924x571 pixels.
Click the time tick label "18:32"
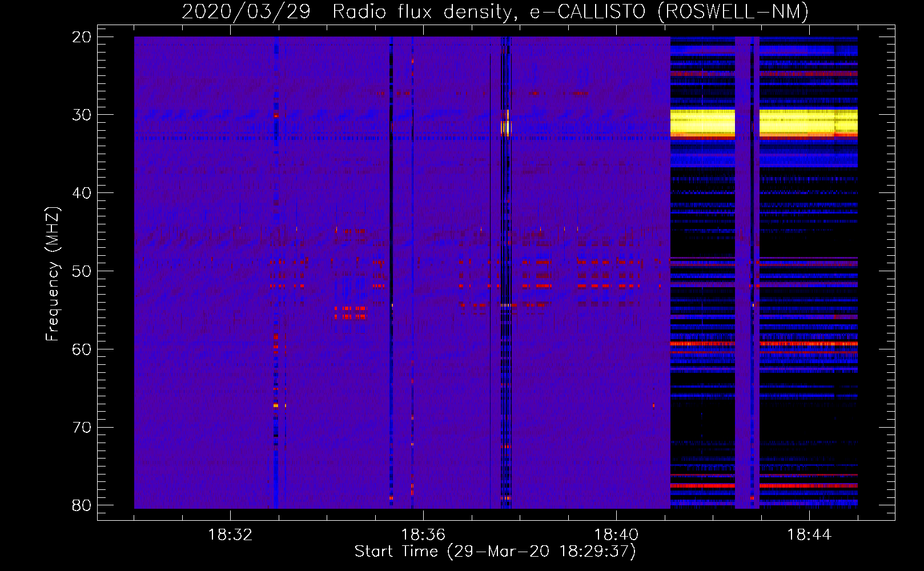230,535
